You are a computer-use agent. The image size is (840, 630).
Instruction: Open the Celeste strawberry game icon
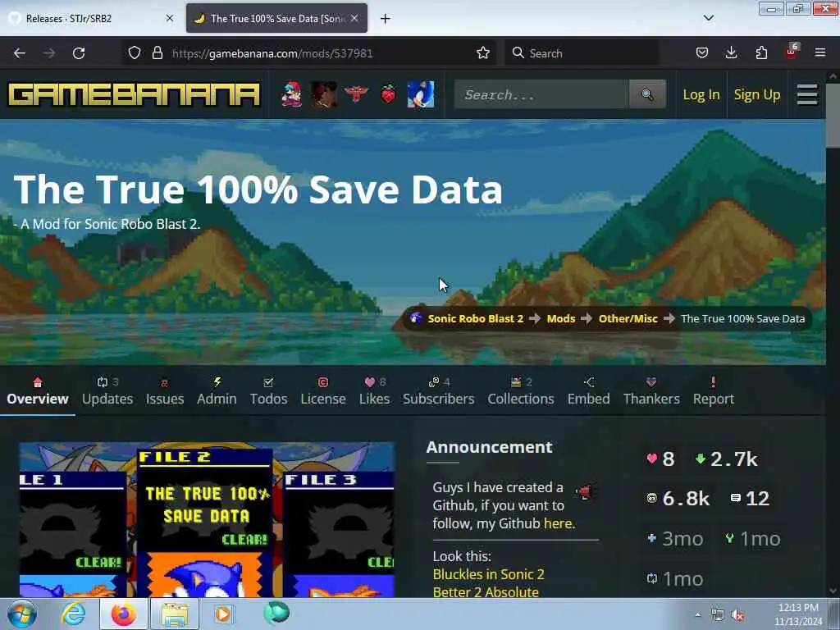tap(388, 95)
